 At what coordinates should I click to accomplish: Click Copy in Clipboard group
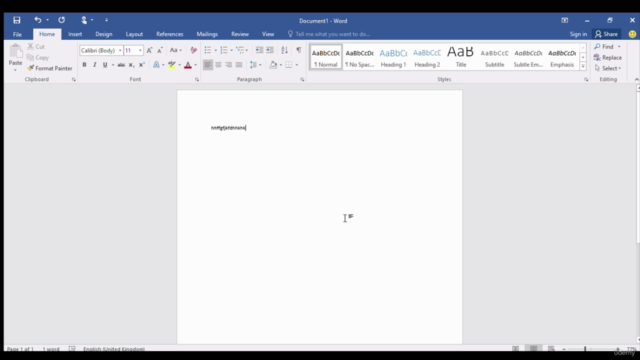[38, 58]
